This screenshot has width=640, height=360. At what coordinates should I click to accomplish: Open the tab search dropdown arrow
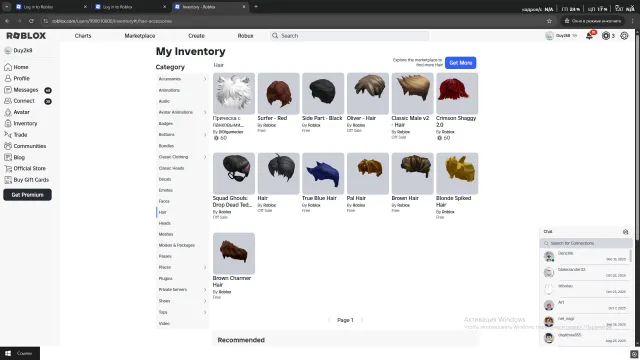(x=7, y=7)
